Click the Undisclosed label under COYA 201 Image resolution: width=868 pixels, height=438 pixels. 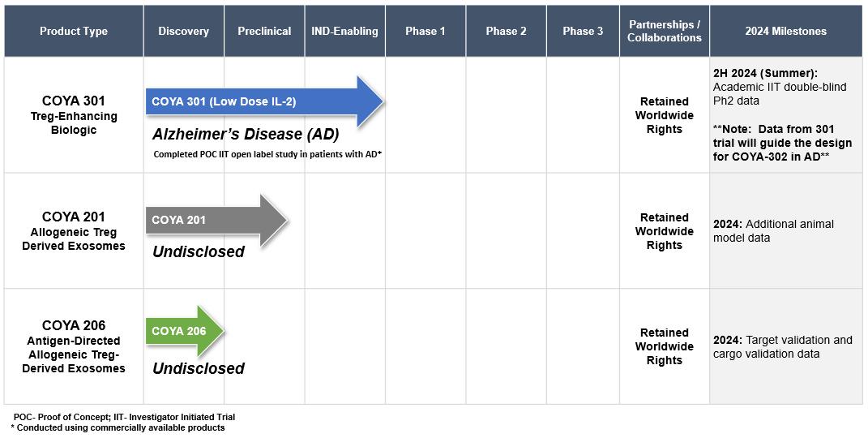coord(199,251)
